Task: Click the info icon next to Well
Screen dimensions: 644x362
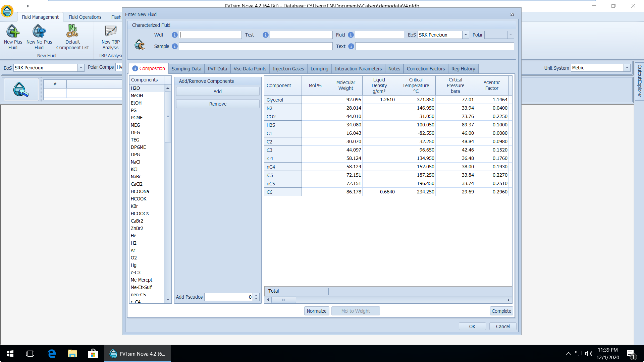Action: 174,35
